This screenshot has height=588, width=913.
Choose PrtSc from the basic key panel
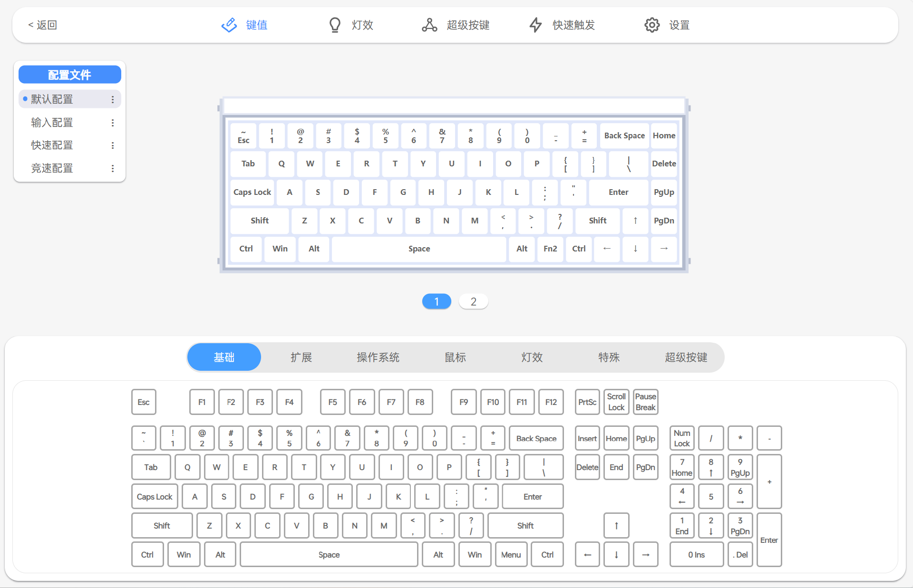[x=587, y=402]
